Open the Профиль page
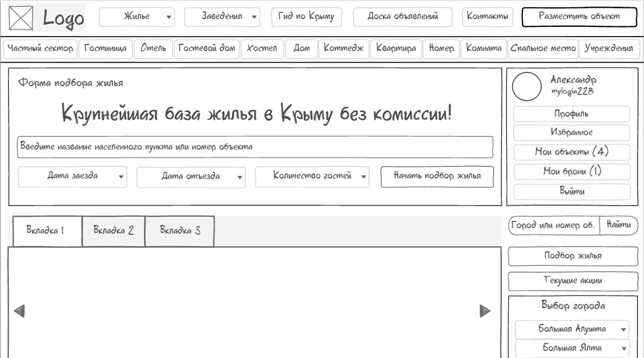Screen dimensions: 644x358 tap(572, 114)
